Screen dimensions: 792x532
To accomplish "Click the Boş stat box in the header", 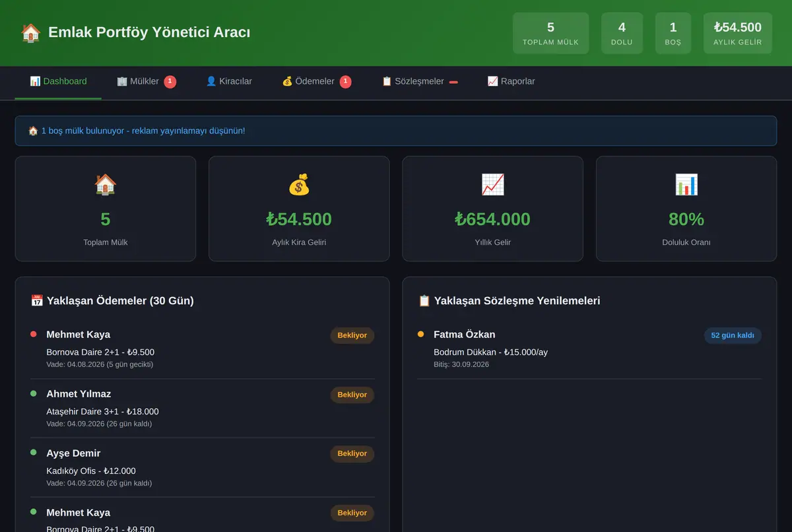I will click(673, 33).
